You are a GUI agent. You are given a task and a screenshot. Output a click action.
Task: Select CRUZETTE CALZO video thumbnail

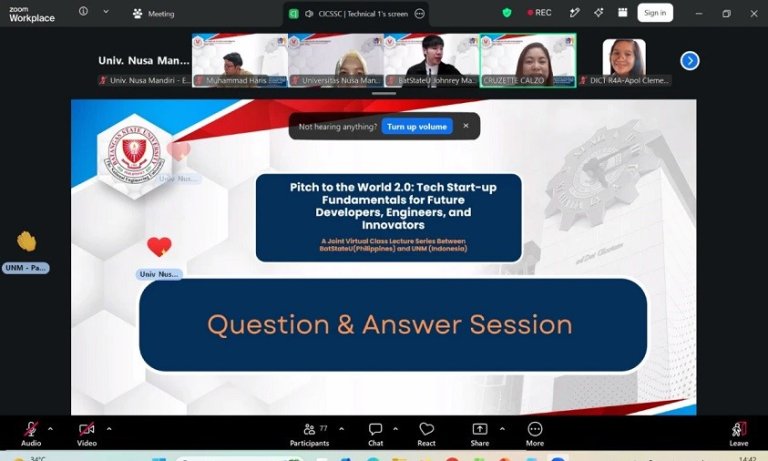528,60
